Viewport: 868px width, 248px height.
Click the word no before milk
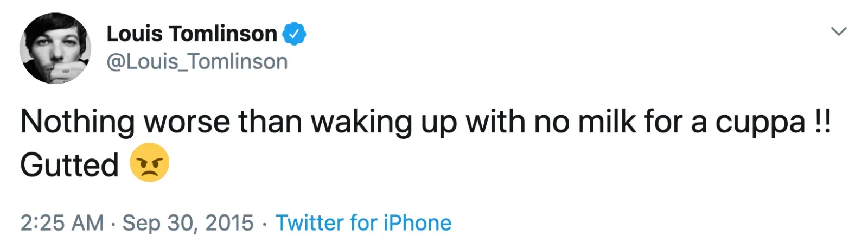(551, 122)
